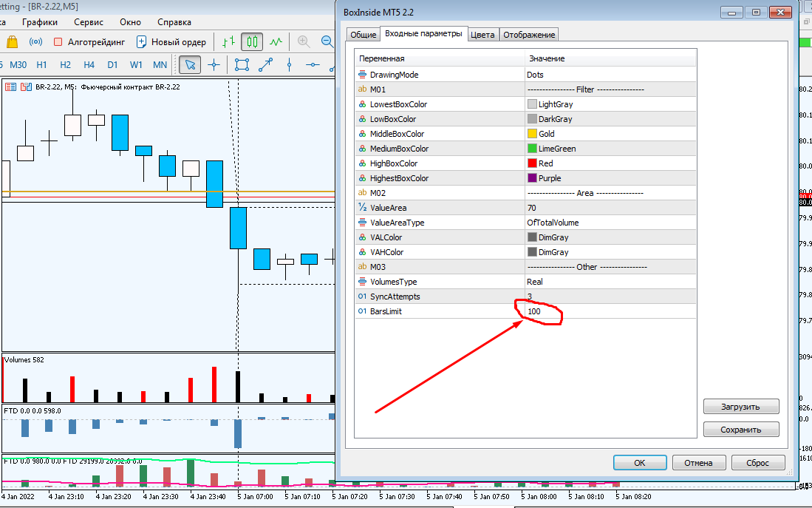Pick HighestBoxColor Purple swatch

pyautogui.click(x=532, y=177)
